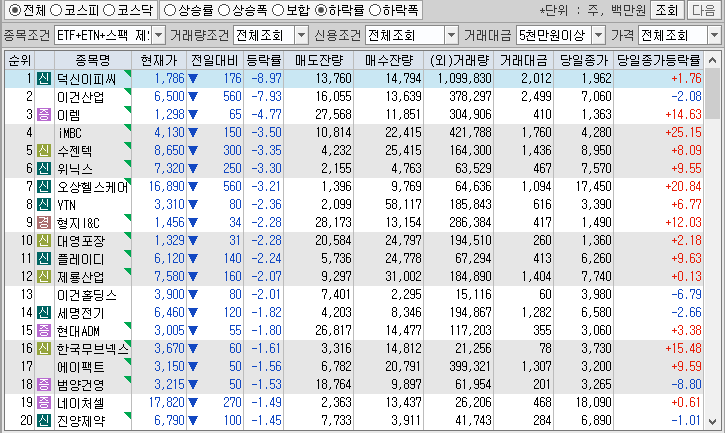Click the 다음 next button
This screenshot has height=433, width=725.
point(704,10)
